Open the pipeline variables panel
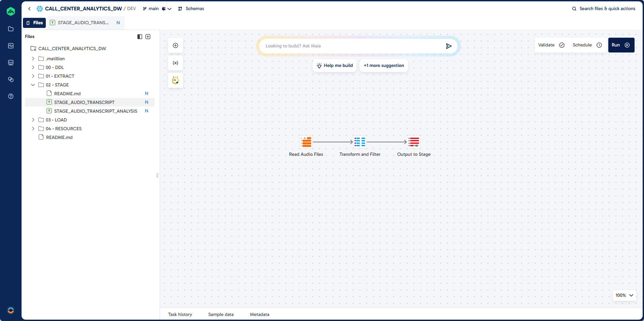The width and height of the screenshot is (644, 321). pos(175,63)
